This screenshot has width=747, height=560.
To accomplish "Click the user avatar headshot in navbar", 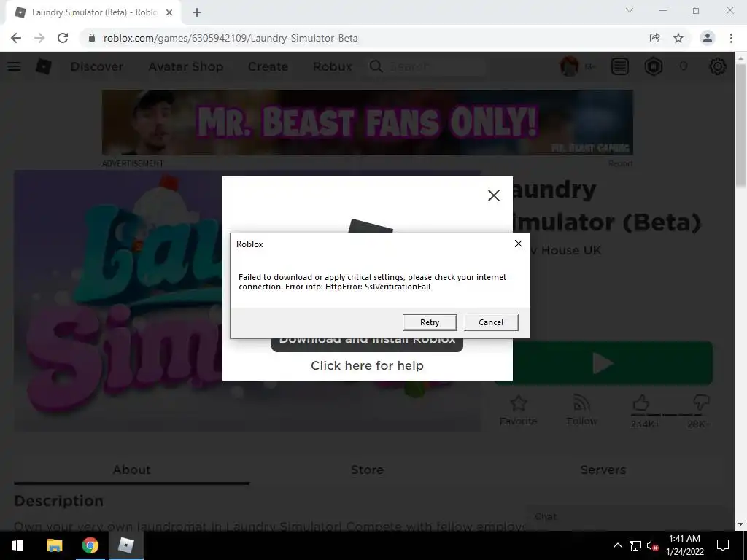I will (569, 66).
